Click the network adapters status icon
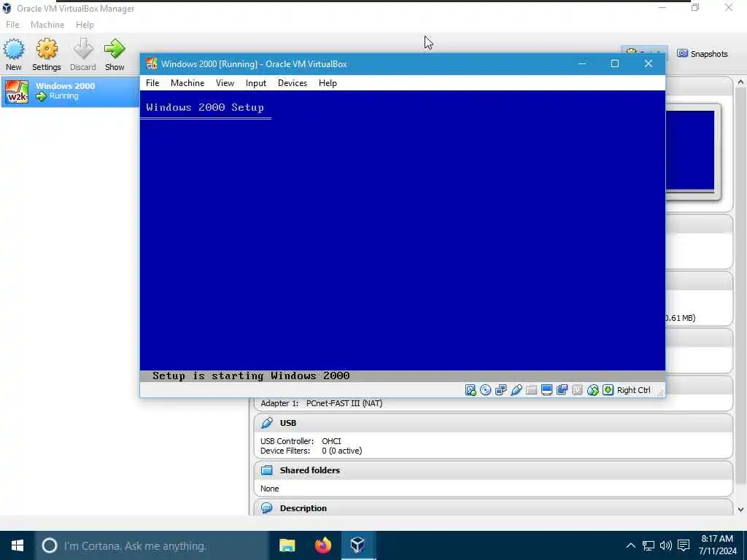This screenshot has width=747, height=560. [500, 390]
